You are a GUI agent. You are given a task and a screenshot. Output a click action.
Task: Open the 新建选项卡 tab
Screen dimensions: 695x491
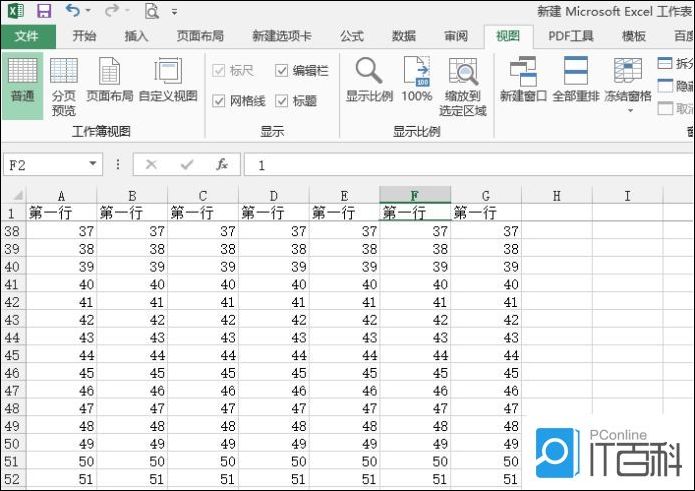[282, 36]
